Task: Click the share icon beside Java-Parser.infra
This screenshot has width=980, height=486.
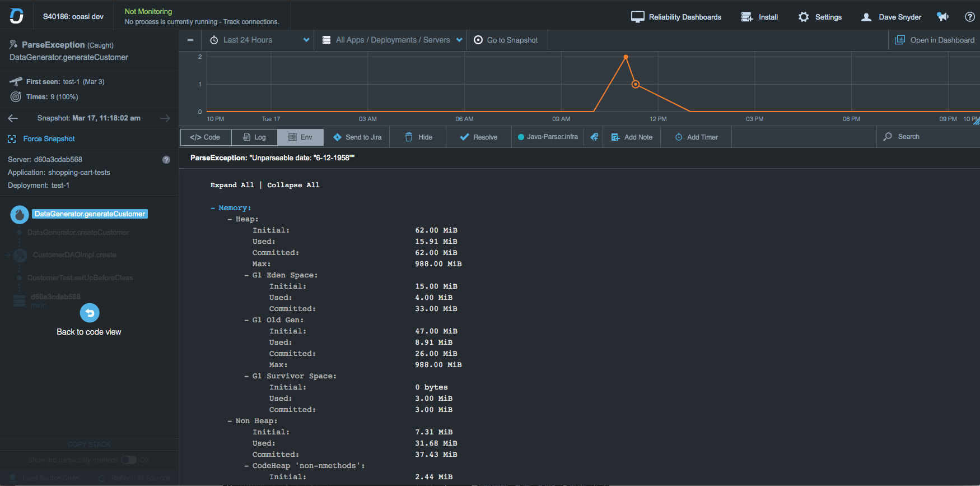Action: point(594,137)
